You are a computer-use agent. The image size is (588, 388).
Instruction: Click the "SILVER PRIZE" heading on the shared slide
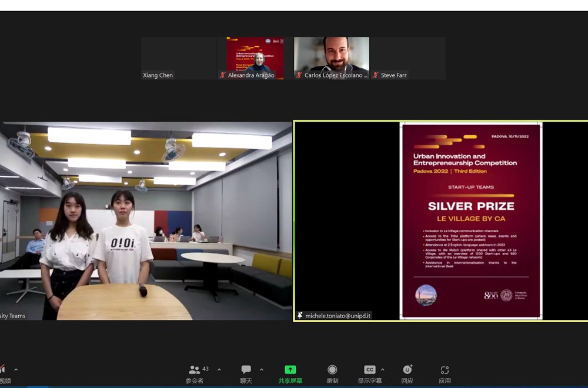(x=471, y=206)
